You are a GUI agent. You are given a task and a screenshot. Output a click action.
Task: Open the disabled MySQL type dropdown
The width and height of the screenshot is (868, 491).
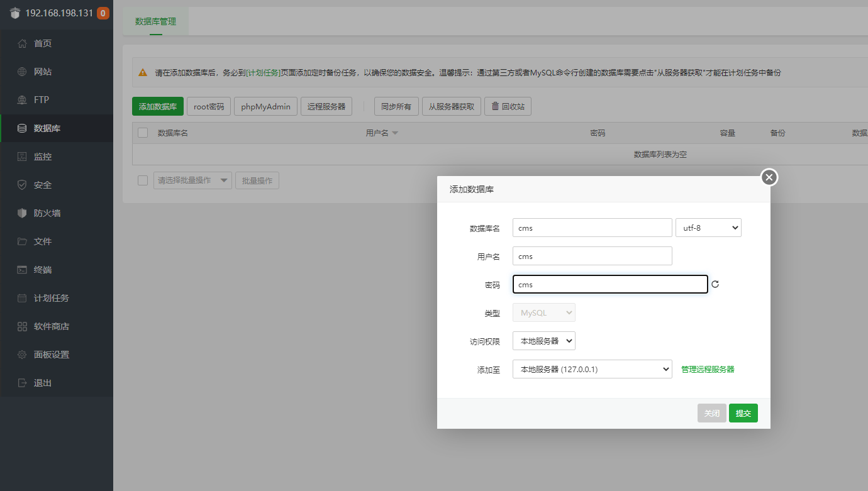(x=544, y=312)
